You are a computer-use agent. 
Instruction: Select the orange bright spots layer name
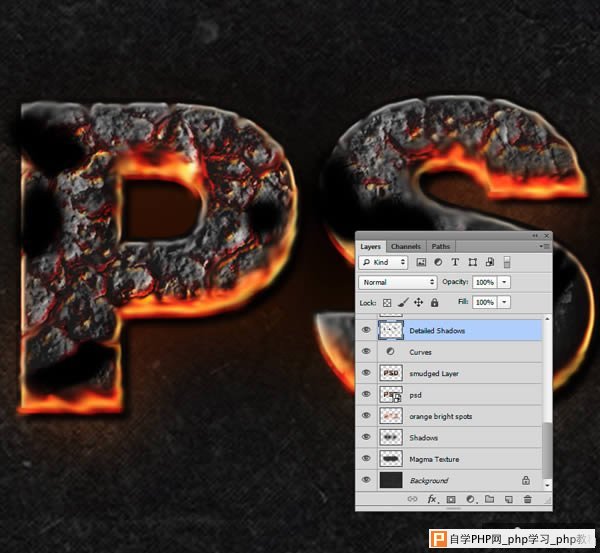(x=440, y=416)
